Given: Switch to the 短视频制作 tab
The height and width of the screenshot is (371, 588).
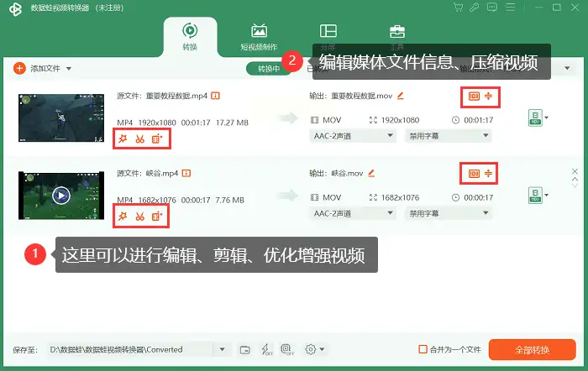Looking at the screenshot, I should (x=259, y=37).
